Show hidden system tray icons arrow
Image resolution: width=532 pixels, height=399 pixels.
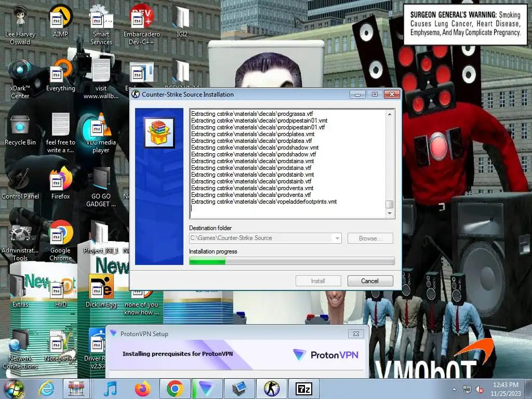454,389
